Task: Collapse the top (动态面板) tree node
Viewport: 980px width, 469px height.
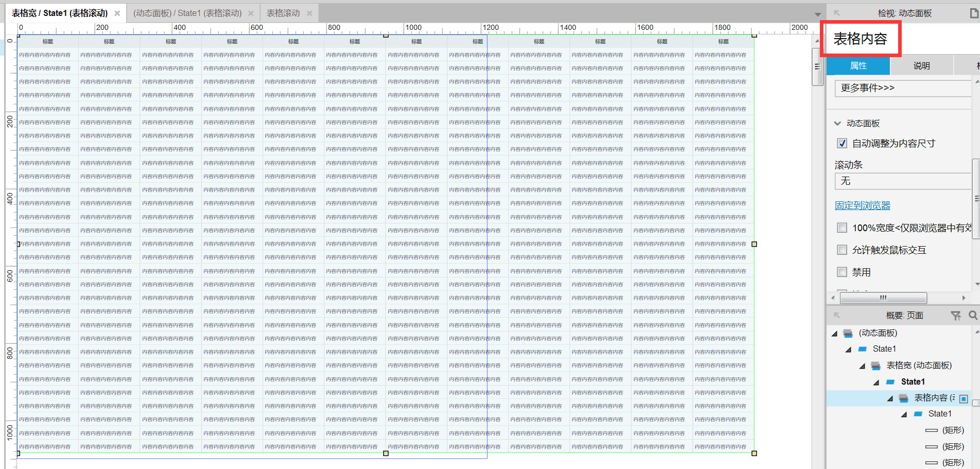Action: coord(835,334)
